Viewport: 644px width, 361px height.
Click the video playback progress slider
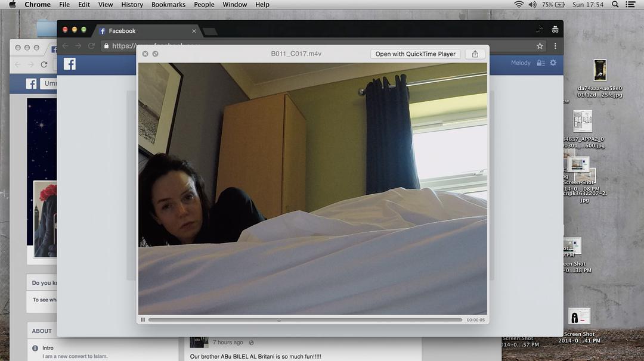point(278,319)
